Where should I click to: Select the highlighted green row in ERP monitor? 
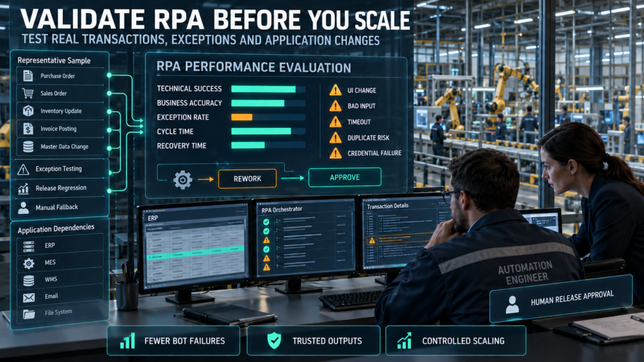196,253
